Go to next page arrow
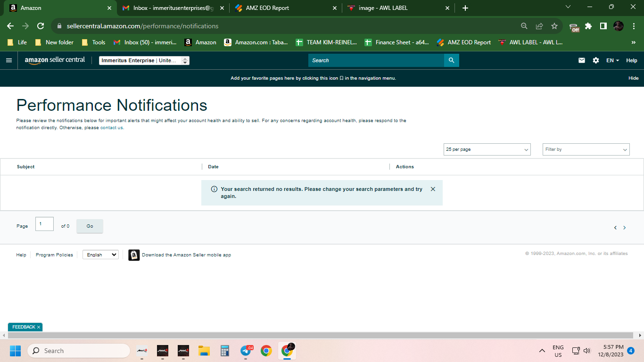Image resolution: width=644 pixels, height=362 pixels. (625, 228)
